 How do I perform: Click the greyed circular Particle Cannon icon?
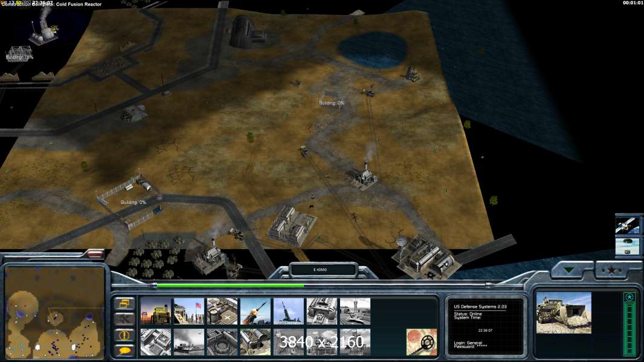pos(222,342)
